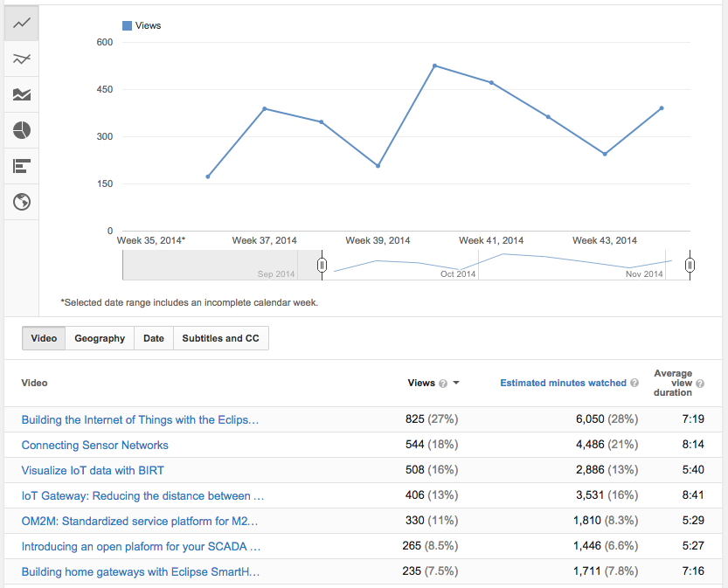The image size is (728, 588).
Task: Click the 1,446 (6.6%) minutes cell
Action: (606, 546)
